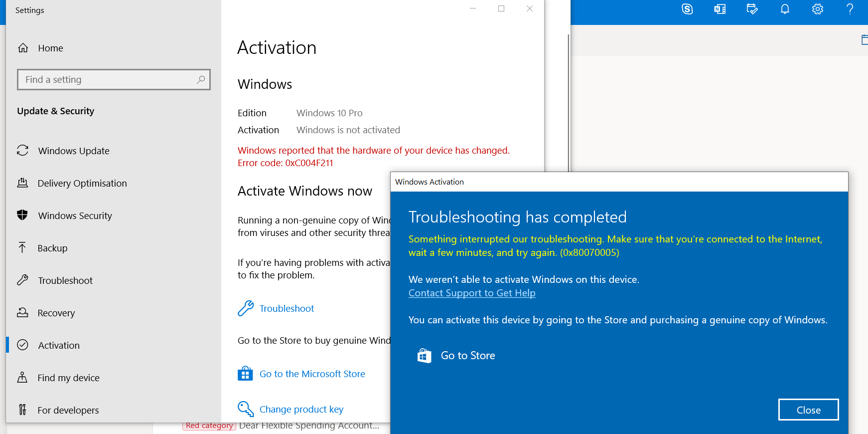Click 'Troubleshooting has completed' heading
Image resolution: width=868 pixels, height=434 pixels.
pyautogui.click(x=518, y=217)
